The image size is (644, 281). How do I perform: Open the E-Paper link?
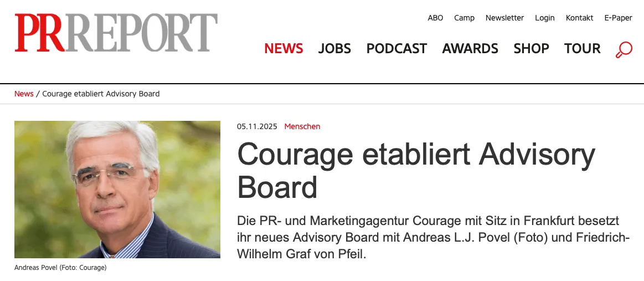[618, 18]
